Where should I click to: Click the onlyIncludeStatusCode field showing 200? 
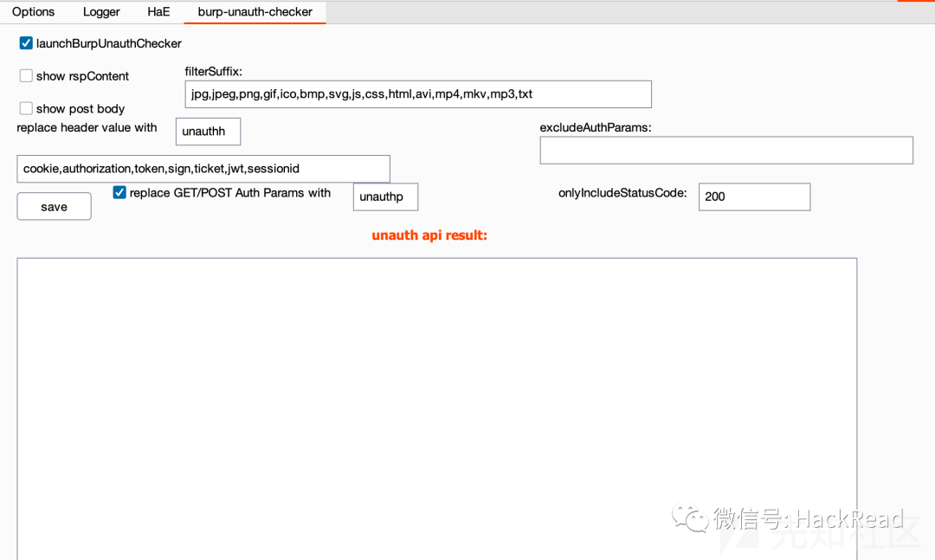pyautogui.click(x=754, y=196)
